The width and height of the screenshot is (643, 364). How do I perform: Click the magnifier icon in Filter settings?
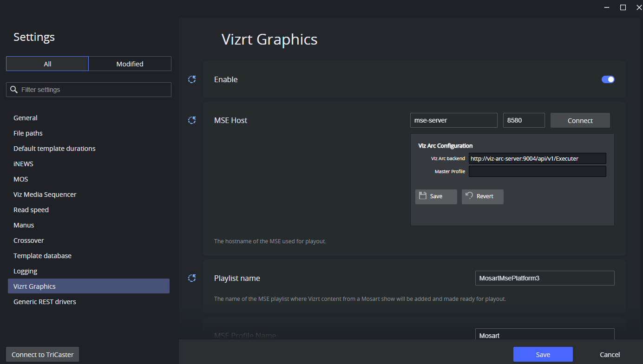[14, 90]
